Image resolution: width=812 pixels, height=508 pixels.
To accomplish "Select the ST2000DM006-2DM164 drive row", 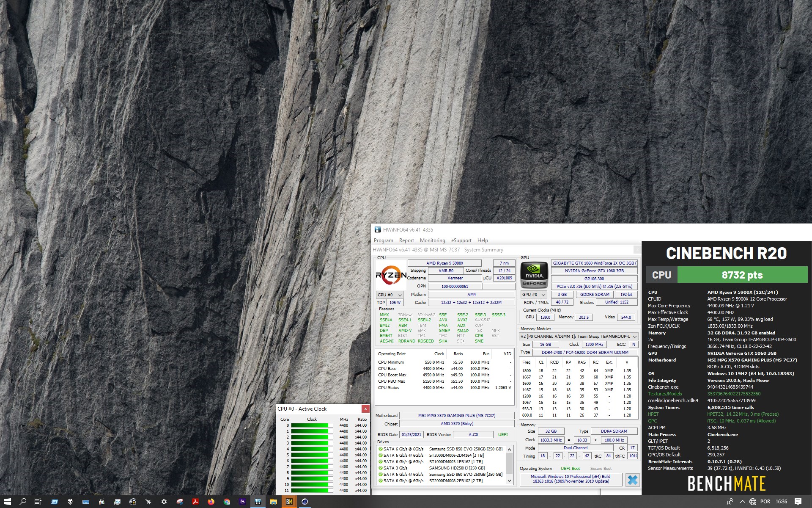I will [441, 456].
